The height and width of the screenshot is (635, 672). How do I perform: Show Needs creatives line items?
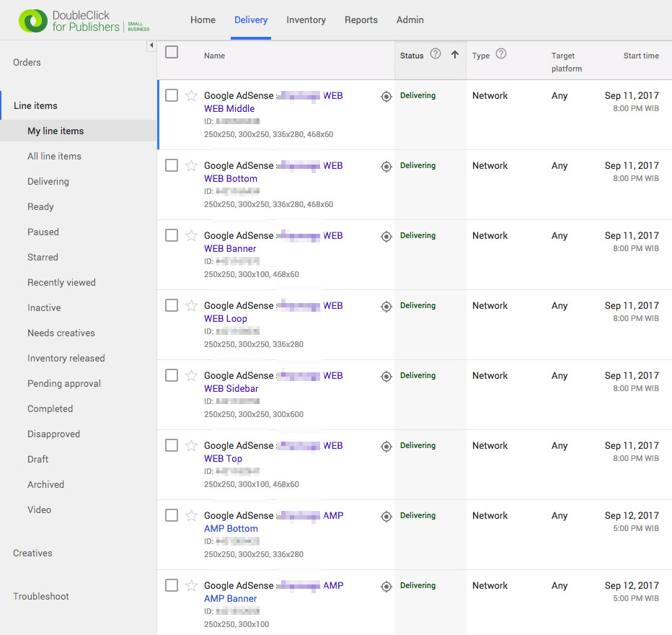(x=61, y=333)
